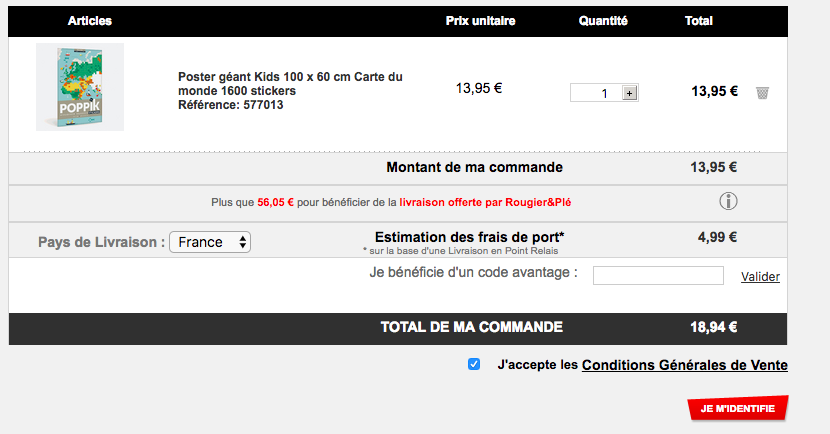The width and height of the screenshot is (830, 434).
Task: Click the Poster géant Kids product title
Action: (x=290, y=84)
